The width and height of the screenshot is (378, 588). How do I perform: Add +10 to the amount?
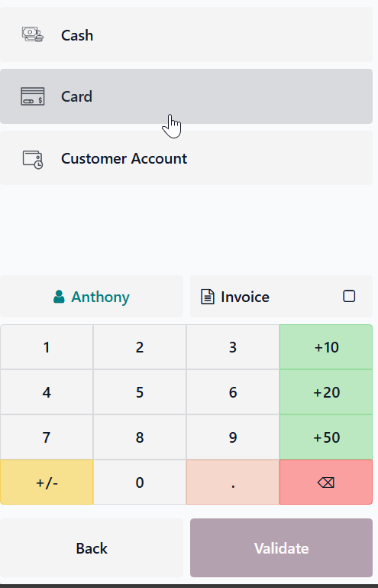click(326, 347)
